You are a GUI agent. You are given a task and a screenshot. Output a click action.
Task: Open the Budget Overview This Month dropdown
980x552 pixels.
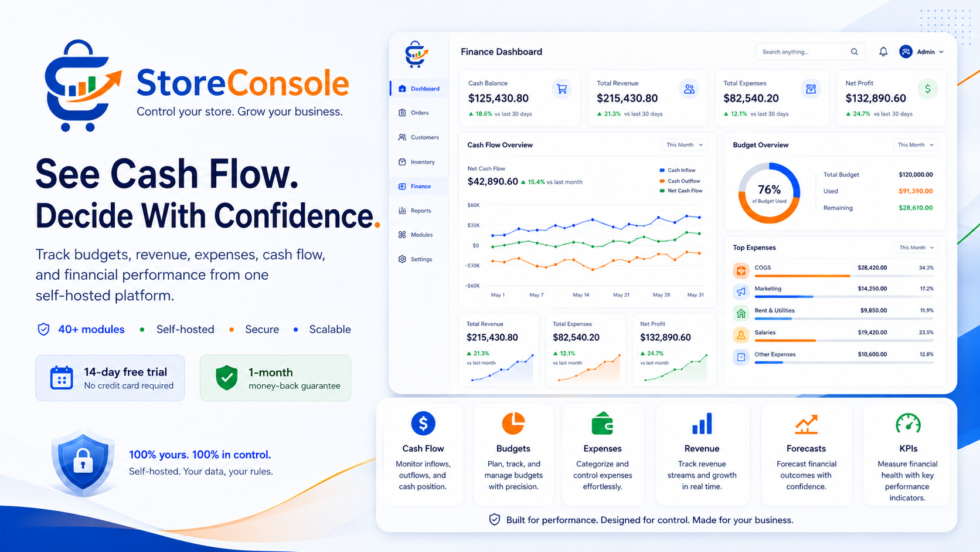(916, 145)
